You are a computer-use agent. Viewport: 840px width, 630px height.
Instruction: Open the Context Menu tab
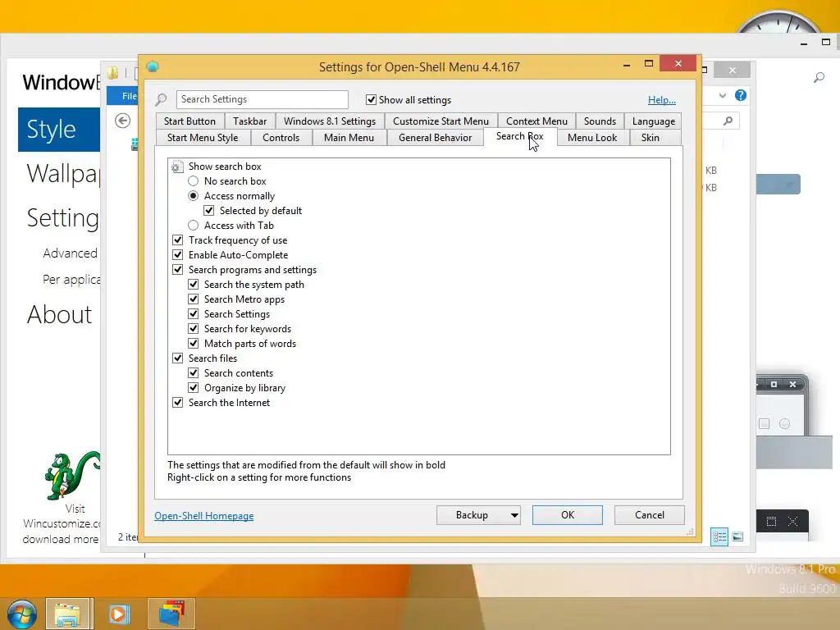coord(536,121)
